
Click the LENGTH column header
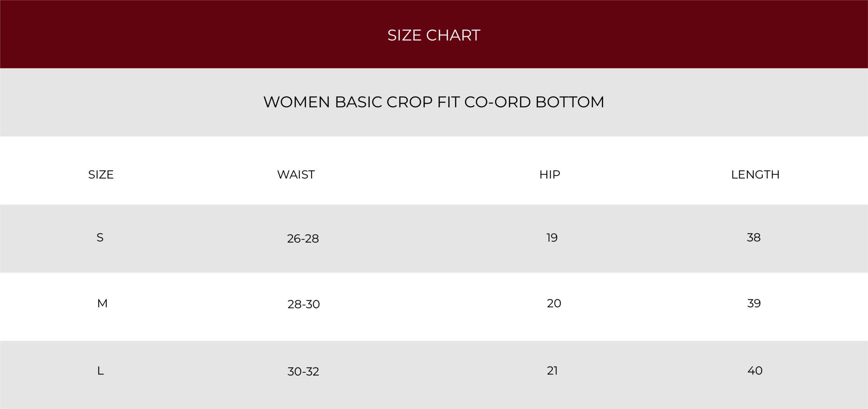click(x=755, y=175)
